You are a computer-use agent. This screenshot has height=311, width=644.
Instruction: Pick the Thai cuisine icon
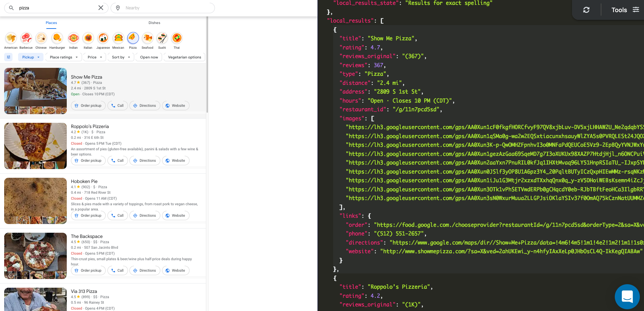click(x=177, y=38)
